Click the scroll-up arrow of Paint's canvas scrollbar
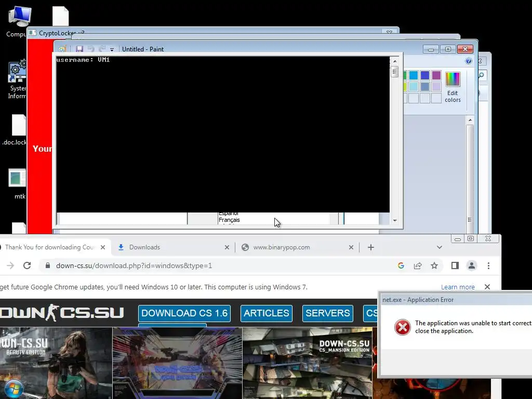The width and height of the screenshot is (532, 399). 470,120
